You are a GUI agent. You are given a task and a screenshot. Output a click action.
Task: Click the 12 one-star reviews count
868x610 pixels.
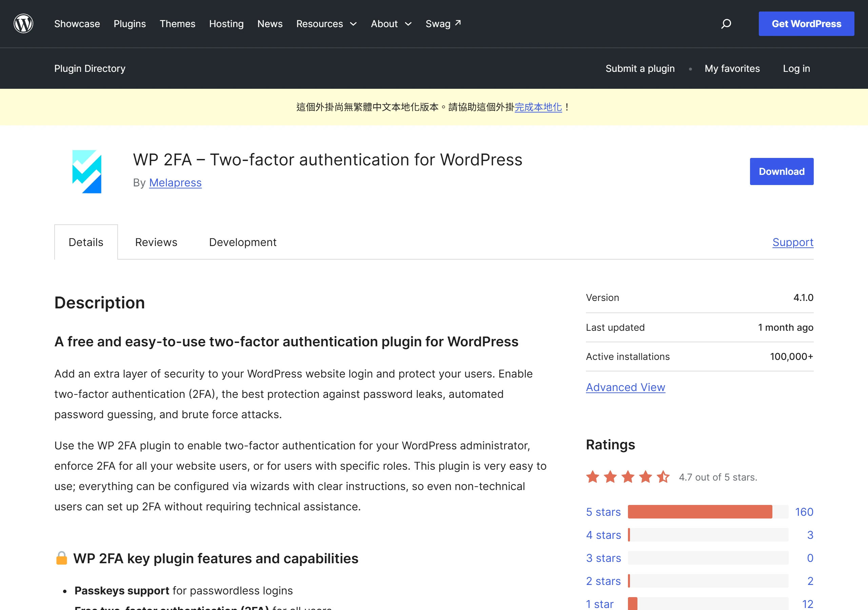coord(808,604)
